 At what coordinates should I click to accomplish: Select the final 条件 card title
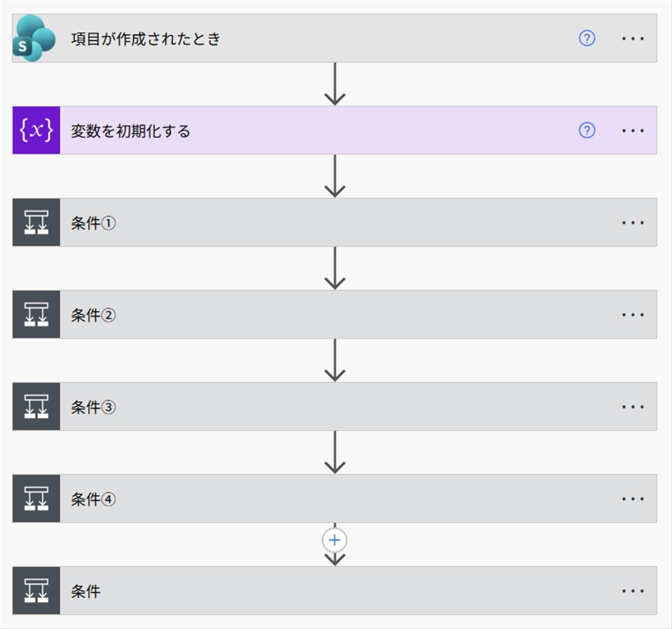point(86,591)
